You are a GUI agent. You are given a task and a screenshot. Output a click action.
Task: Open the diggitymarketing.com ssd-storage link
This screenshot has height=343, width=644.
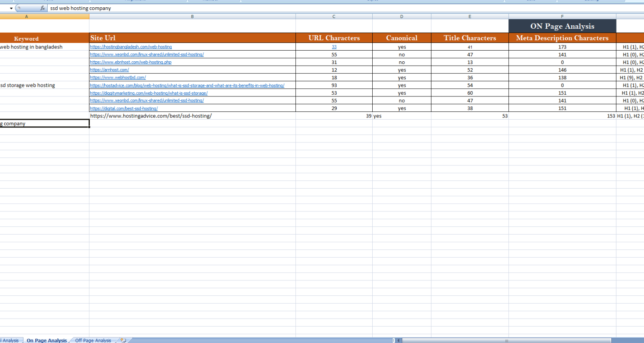(x=149, y=93)
